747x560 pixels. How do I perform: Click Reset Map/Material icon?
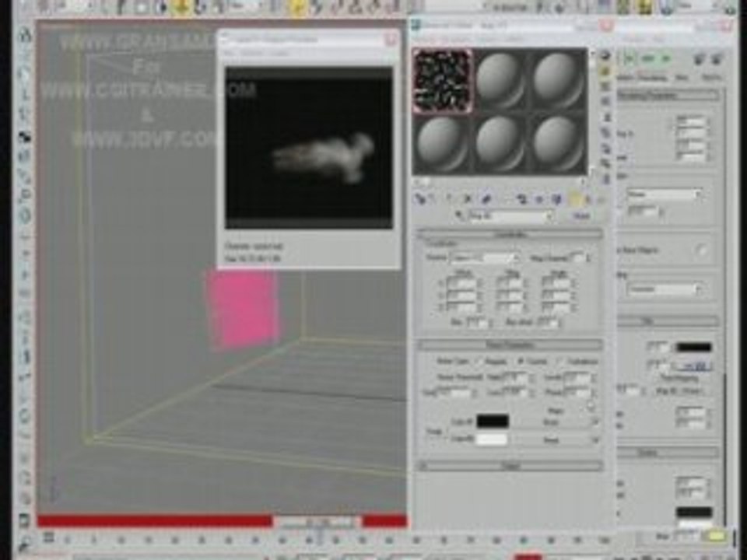pyautogui.click(x=468, y=199)
